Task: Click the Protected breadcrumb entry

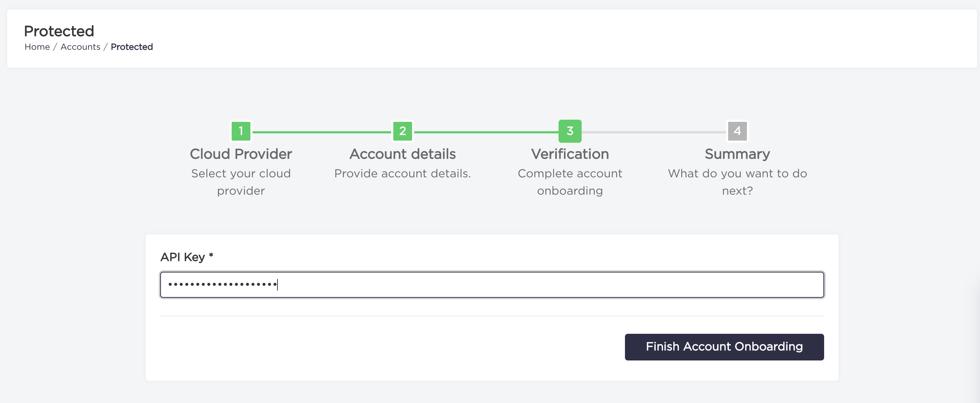Action: 132,46
